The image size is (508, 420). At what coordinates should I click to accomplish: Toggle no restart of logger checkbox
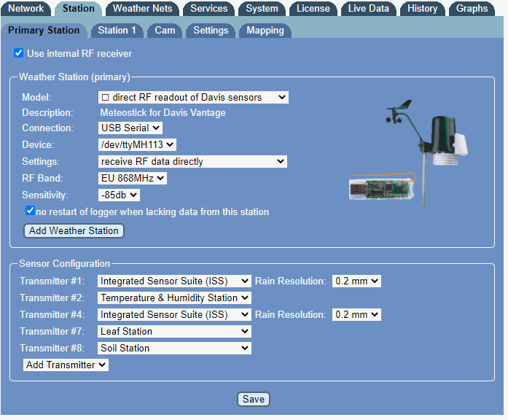30,211
